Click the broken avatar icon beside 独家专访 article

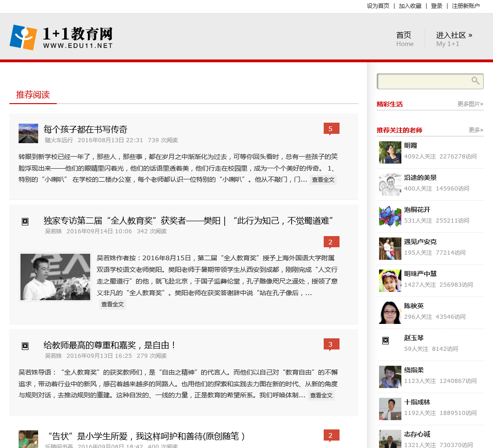(25, 222)
